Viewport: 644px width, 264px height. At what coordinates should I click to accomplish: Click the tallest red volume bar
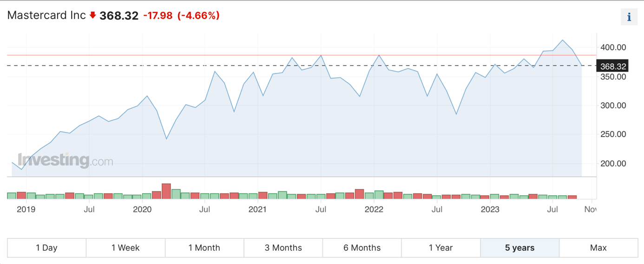(166, 191)
